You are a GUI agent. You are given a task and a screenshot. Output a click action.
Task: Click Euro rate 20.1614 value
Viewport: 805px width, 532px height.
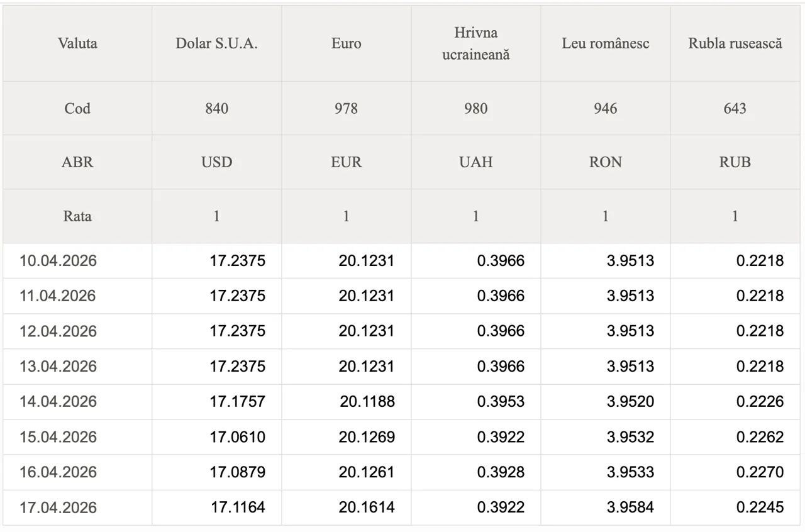pos(367,507)
